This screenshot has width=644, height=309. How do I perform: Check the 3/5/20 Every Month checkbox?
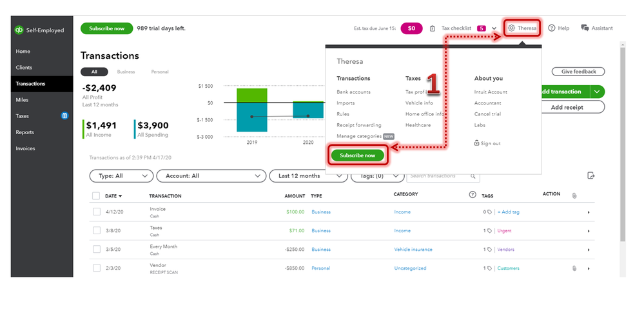(97, 249)
